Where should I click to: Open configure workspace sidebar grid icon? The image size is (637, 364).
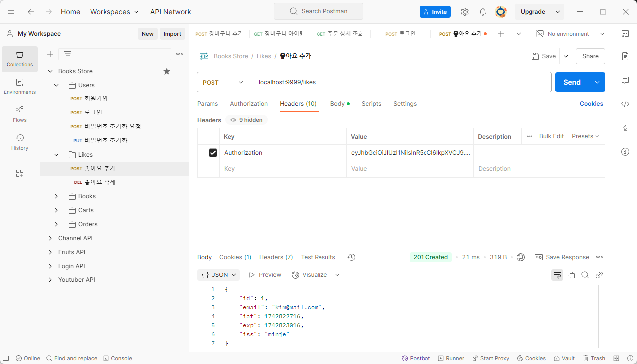20,173
